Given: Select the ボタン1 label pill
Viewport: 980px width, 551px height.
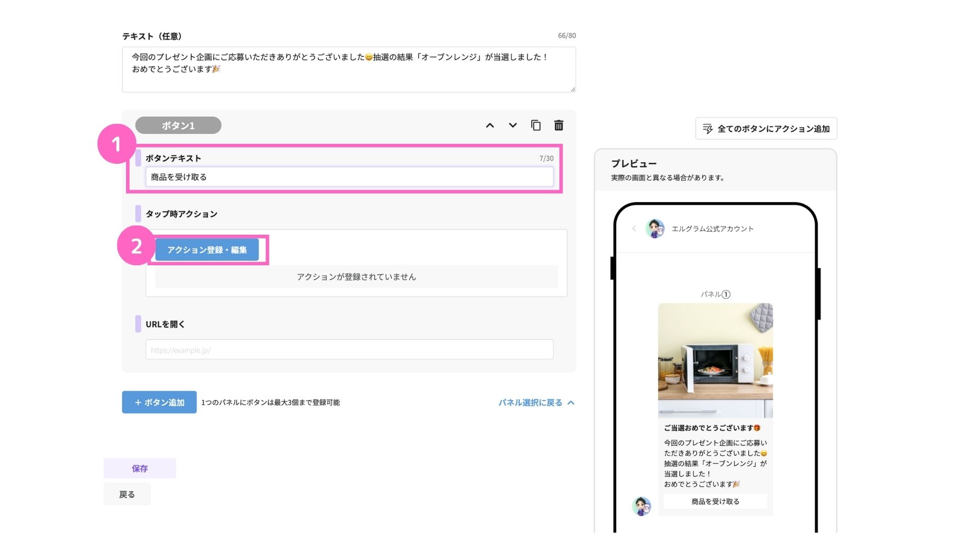Looking at the screenshot, I should (x=178, y=126).
